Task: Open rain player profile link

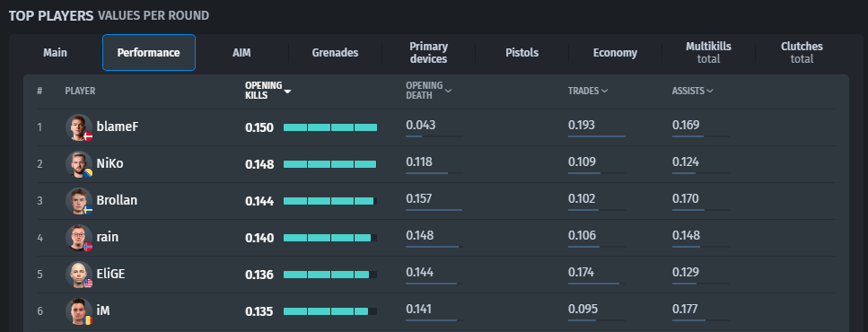Action: (x=108, y=238)
